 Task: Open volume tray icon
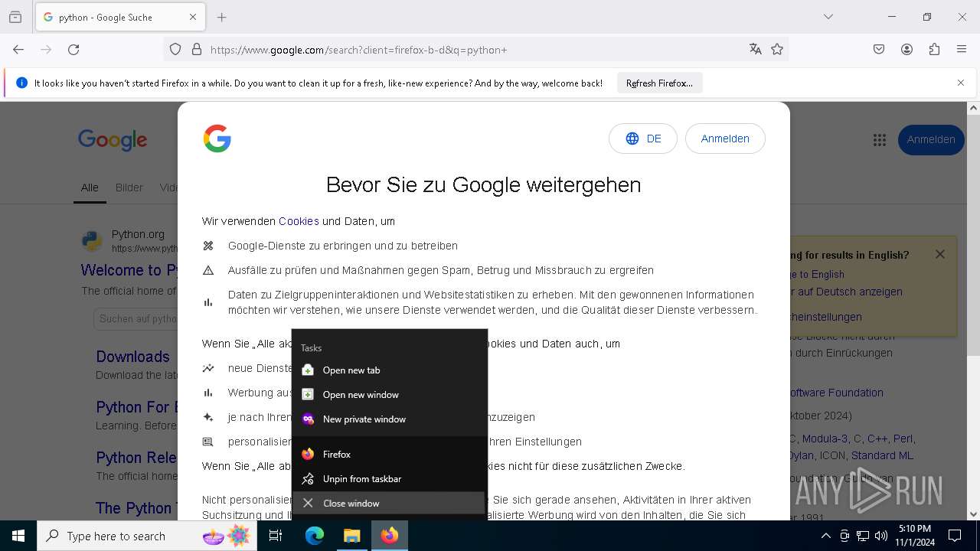point(881,536)
